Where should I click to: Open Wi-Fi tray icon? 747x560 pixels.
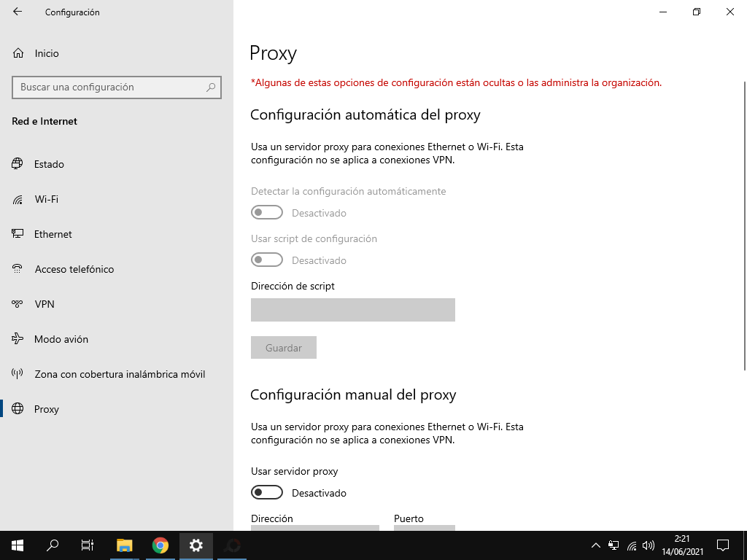pyautogui.click(x=632, y=545)
